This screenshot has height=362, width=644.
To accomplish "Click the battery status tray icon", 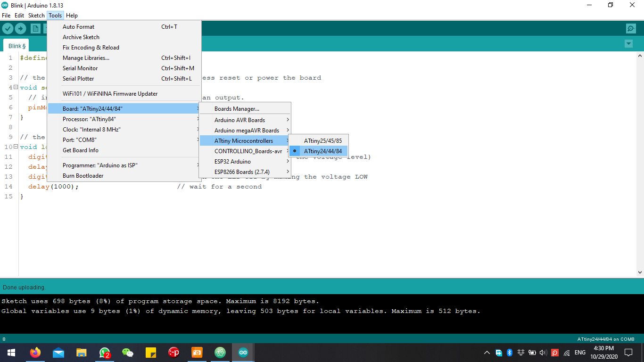I will pos(532,353).
